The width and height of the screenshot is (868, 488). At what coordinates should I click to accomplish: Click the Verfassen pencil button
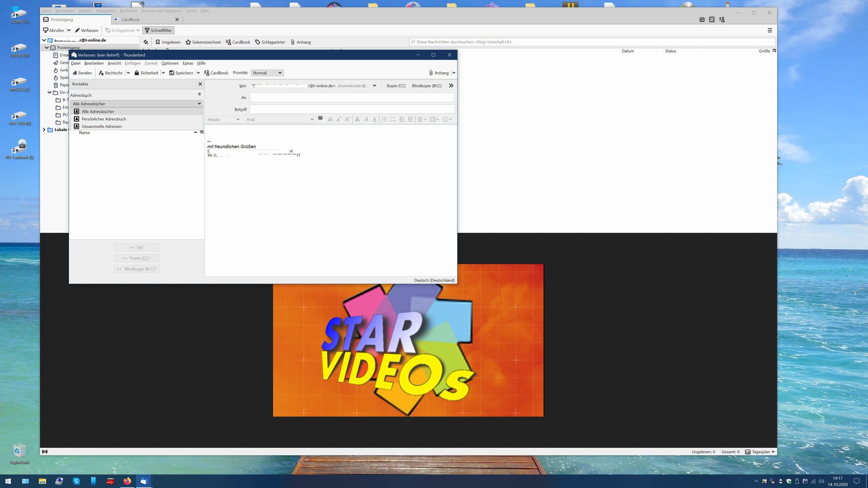click(86, 30)
